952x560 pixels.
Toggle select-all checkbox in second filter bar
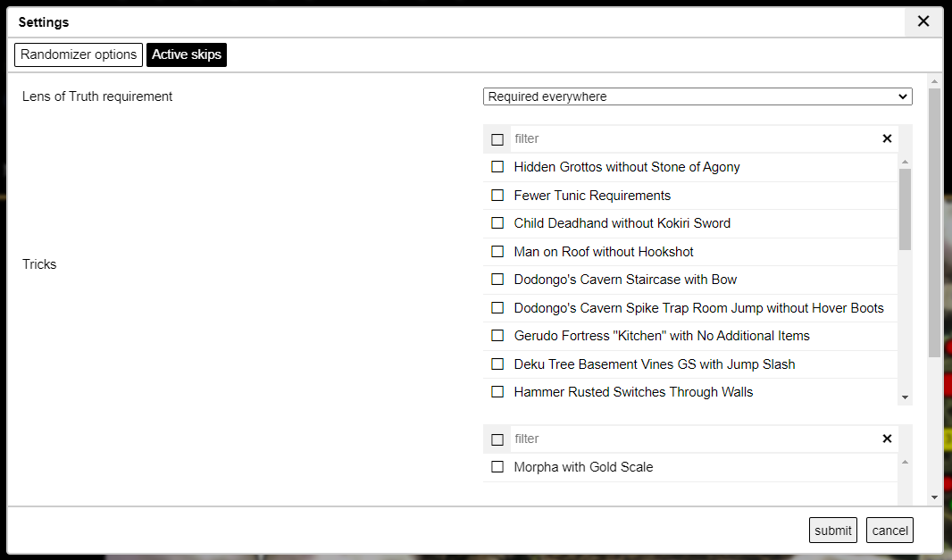pos(497,439)
